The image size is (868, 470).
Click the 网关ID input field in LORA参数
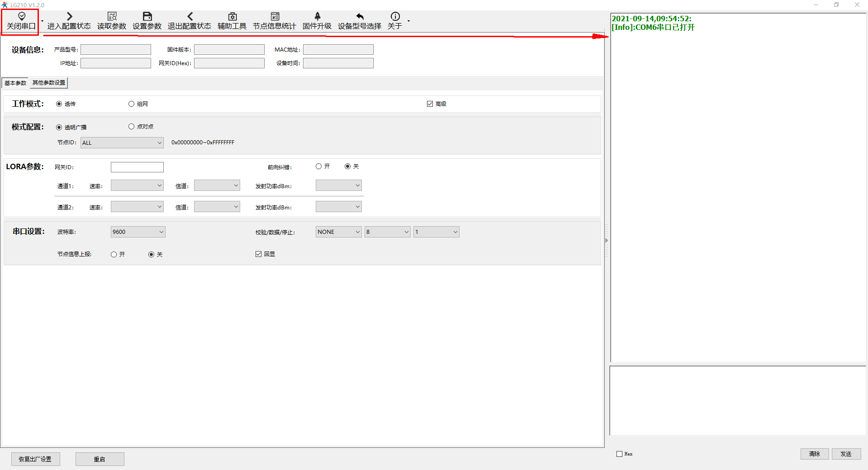(x=137, y=167)
